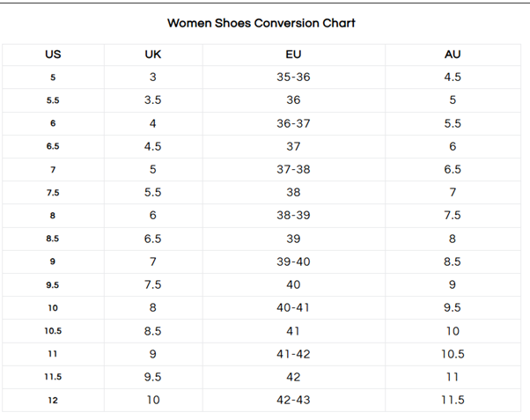Click the 35-36 EU size cell

coord(294,77)
